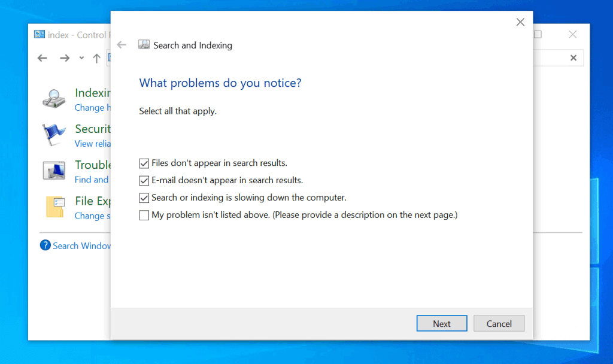This screenshot has width=613, height=364.
Task: Navigate forward in Control Panel window
Action: 65,58
